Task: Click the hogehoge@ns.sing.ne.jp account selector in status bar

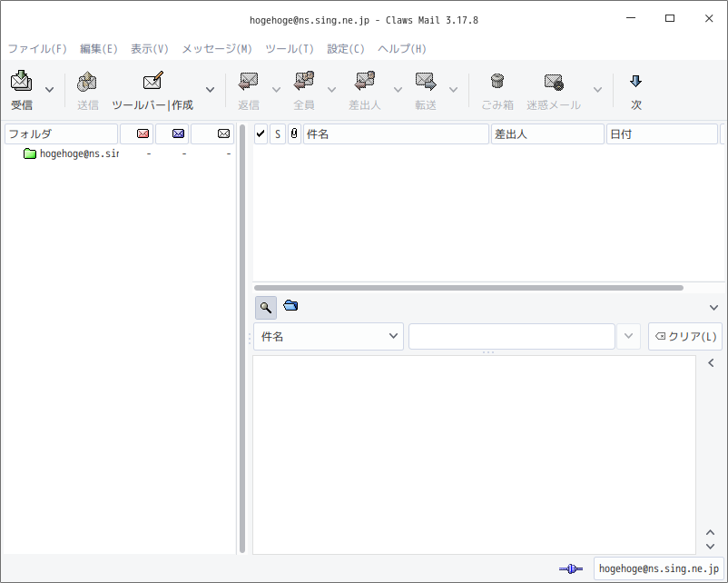Action: point(658,568)
